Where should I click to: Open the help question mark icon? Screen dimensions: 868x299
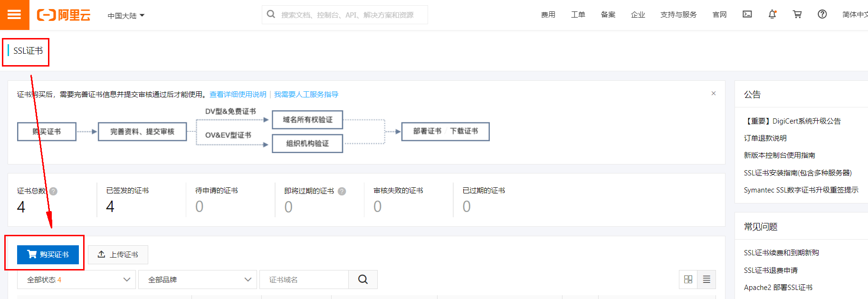(x=822, y=14)
